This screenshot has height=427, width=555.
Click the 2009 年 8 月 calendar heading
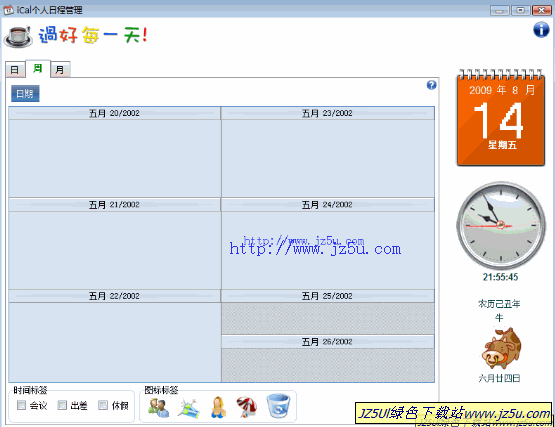[x=502, y=90]
